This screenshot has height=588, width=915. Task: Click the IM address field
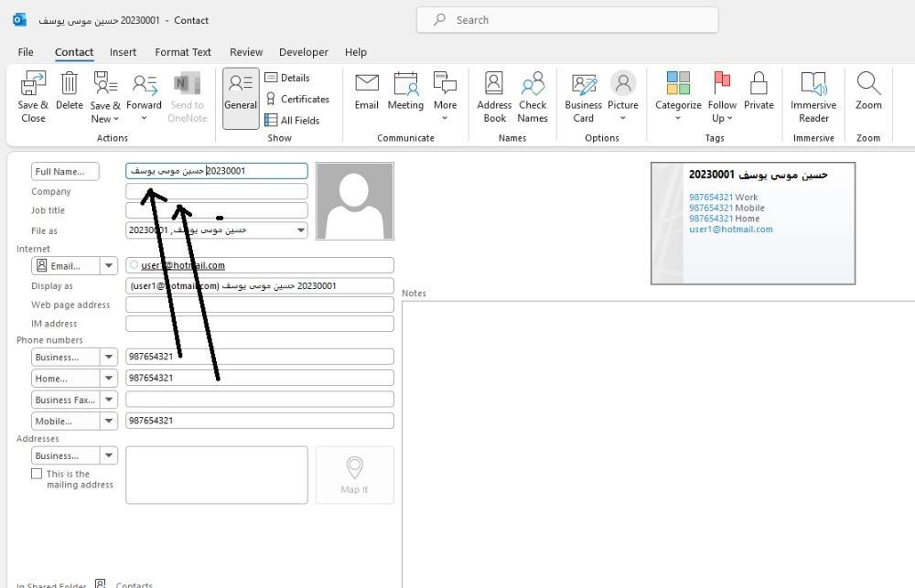[260, 323]
